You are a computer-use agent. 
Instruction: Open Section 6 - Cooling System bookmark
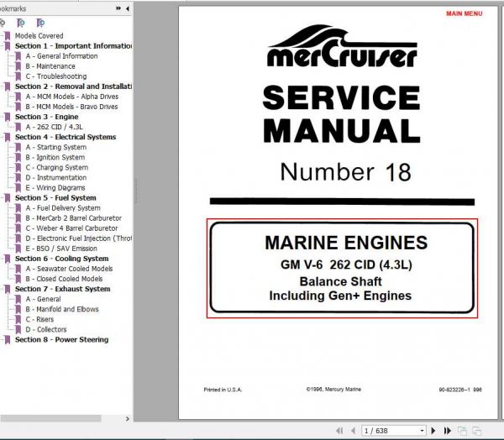tap(61, 259)
